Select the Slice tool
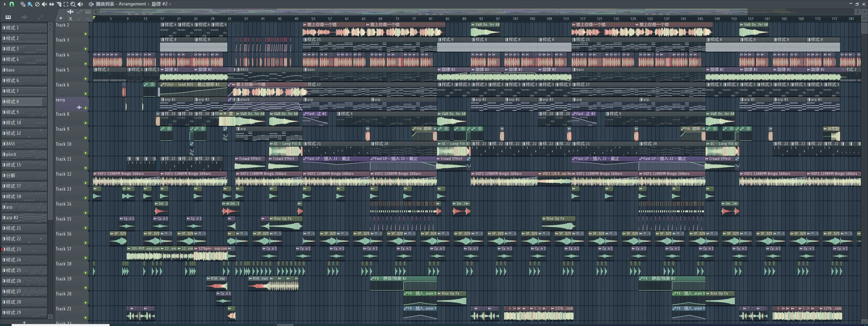The width and height of the screenshot is (868, 326). [59, 4]
